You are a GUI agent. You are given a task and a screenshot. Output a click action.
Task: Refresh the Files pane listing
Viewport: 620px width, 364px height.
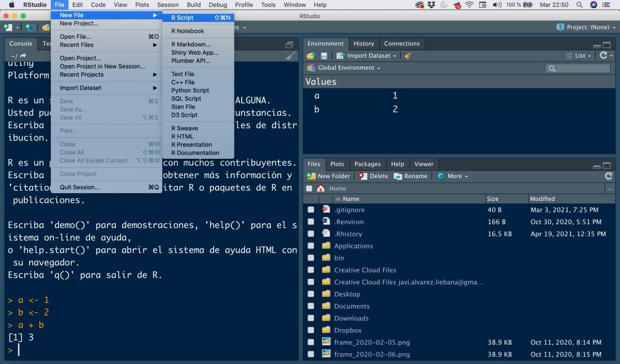[608, 176]
